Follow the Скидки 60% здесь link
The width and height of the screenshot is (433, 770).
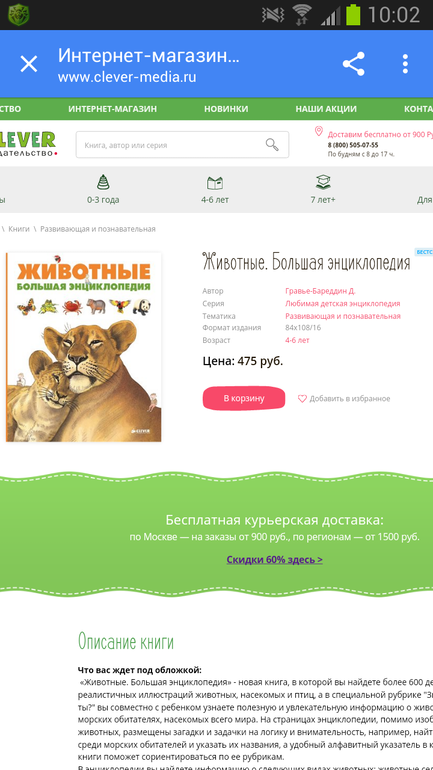coord(274,559)
